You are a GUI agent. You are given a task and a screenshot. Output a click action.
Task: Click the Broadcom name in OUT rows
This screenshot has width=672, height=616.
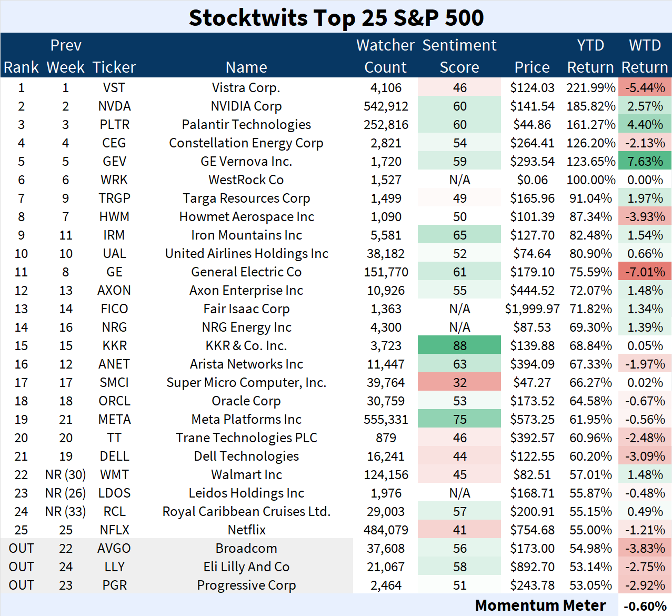pos(246,549)
